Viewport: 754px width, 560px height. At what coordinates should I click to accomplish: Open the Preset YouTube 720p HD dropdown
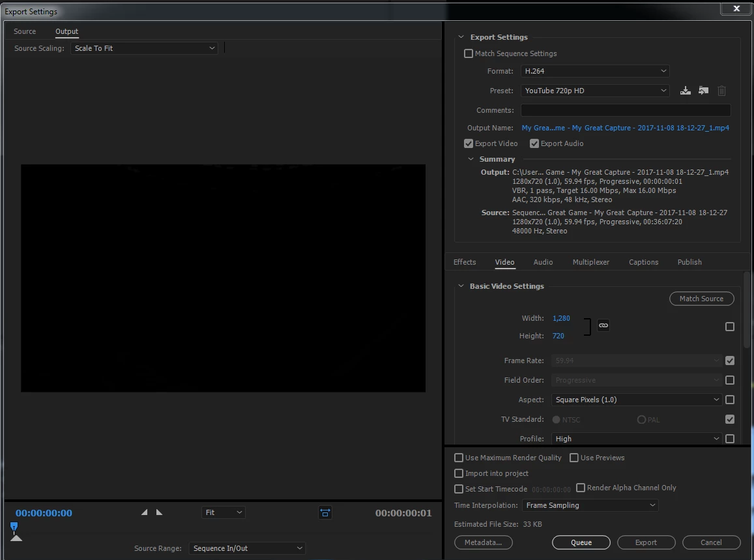(x=595, y=91)
